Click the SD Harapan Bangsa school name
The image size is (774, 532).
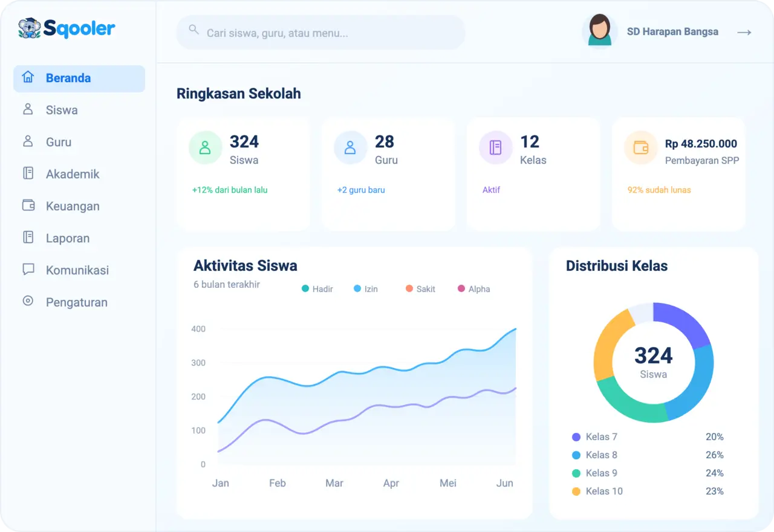click(x=672, y=32)
